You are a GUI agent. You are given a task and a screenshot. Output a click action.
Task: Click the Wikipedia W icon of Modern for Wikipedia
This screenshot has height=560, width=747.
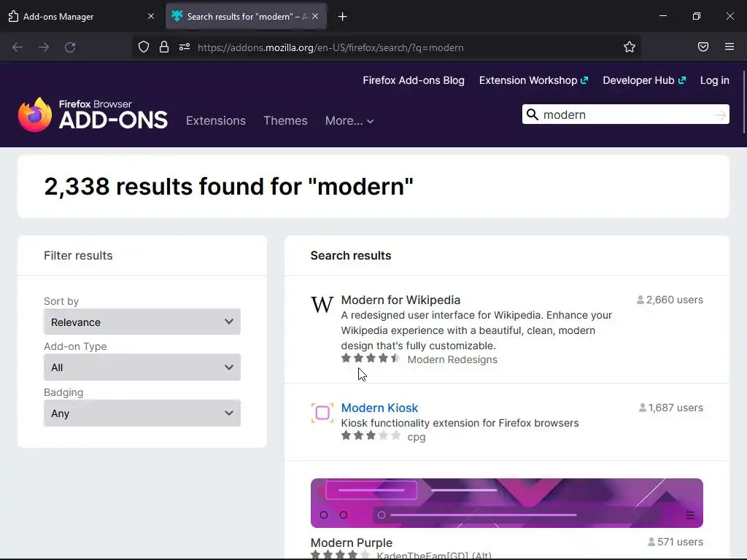point(322,305)
